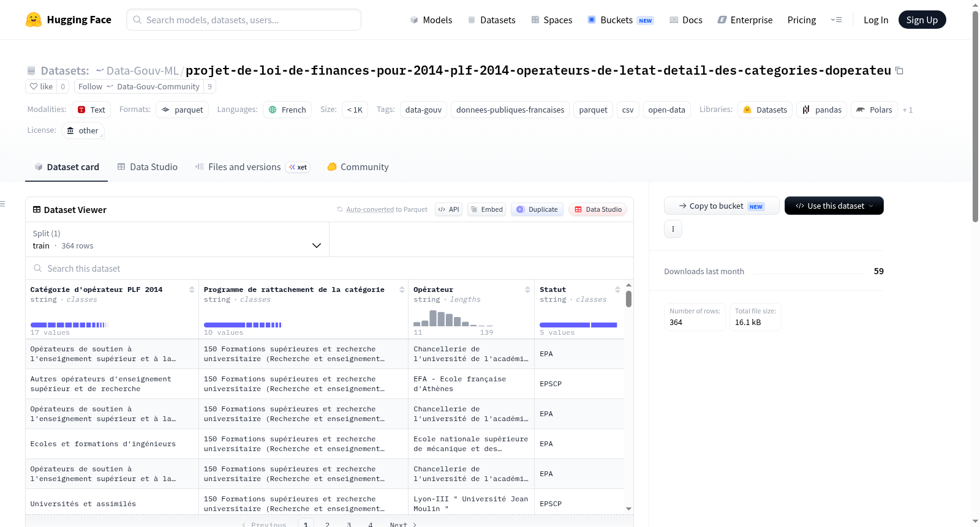
Task: Show the one additional library
Action: (908, 110)
